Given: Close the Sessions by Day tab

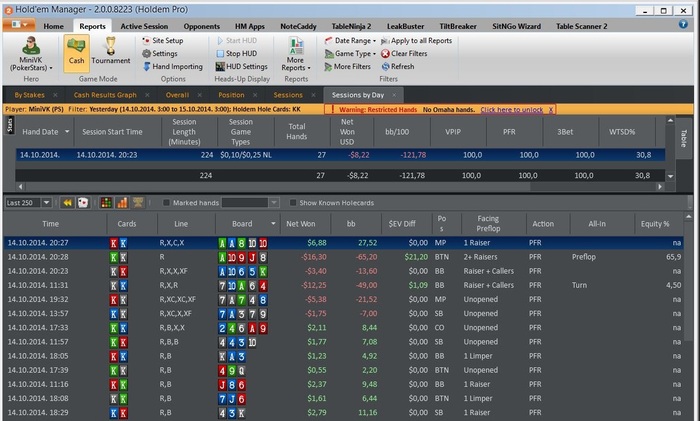Looking at the screenshot, I should pos(394,95).
